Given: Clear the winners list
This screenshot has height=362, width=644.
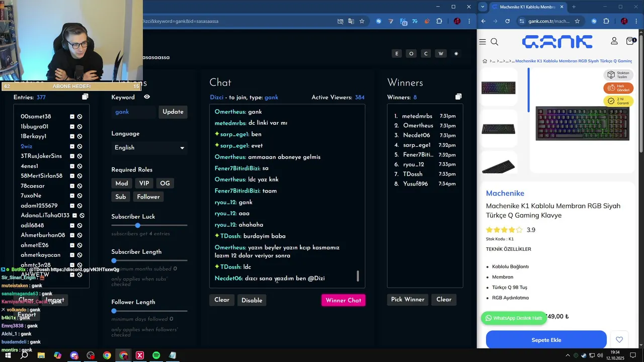Looking at the screenshot, I should tap(444, 300).
